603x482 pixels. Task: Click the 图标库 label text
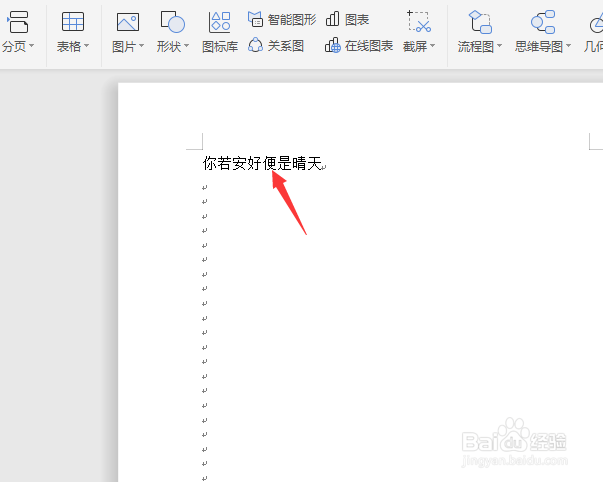[220, 47]
